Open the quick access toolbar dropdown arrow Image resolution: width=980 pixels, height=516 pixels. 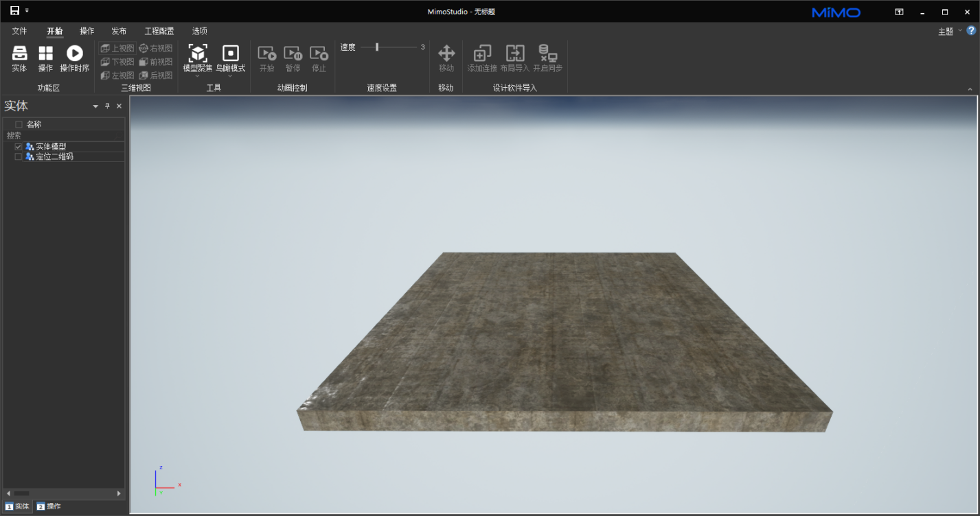(x=27, y=11)
